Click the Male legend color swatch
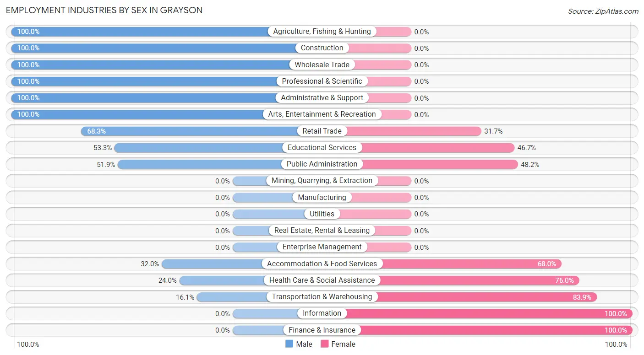 289,344
